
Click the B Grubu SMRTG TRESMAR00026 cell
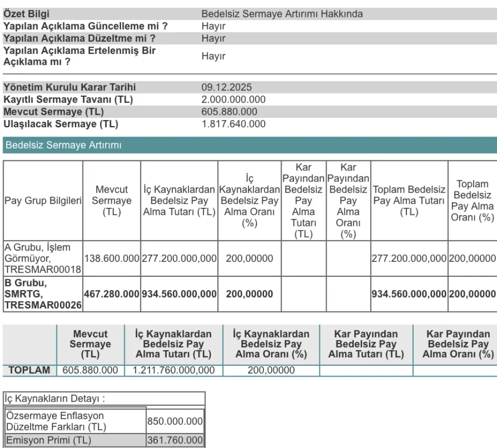tap(42, 294)
